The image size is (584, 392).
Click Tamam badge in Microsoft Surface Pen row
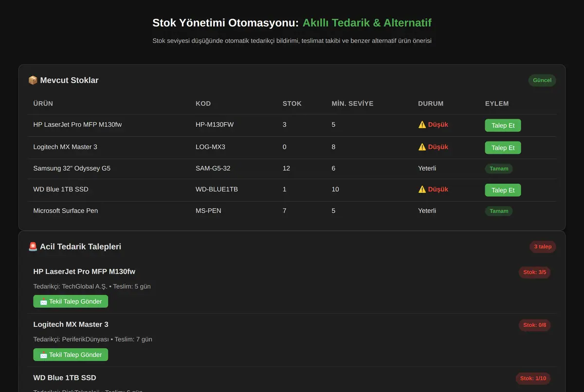point(499,211)
